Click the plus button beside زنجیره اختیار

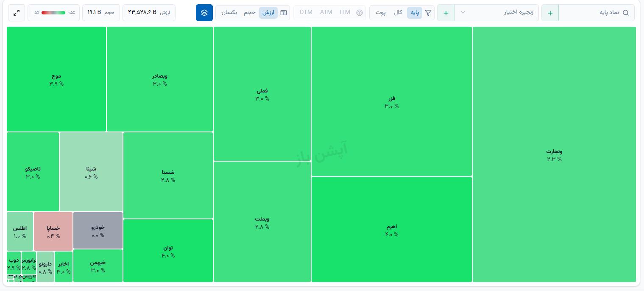pos(446,13)
